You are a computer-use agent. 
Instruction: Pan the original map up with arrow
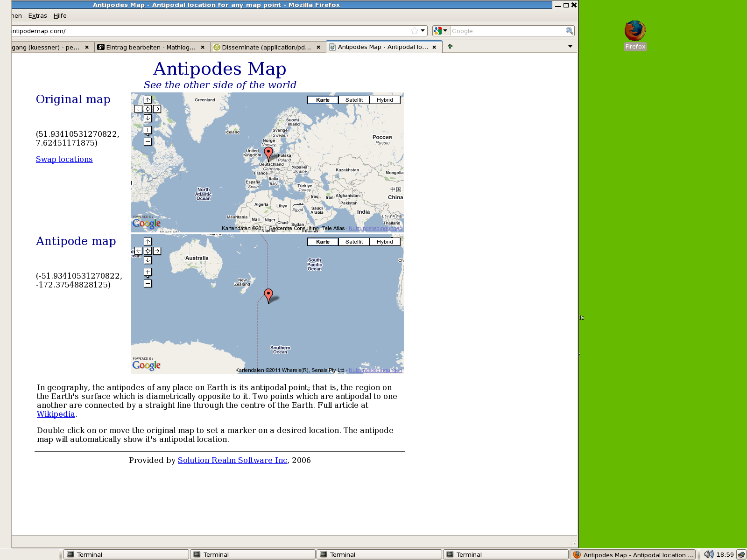pos(148,99)
